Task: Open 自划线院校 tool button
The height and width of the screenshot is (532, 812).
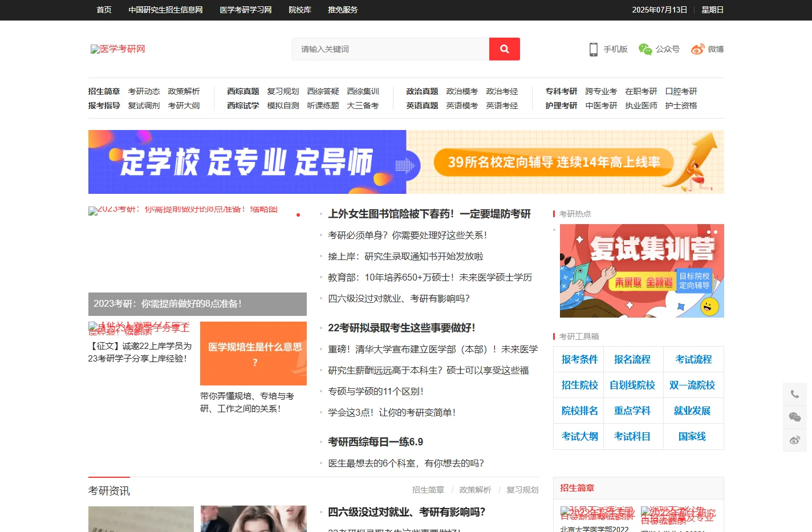Action: [632, 385]
